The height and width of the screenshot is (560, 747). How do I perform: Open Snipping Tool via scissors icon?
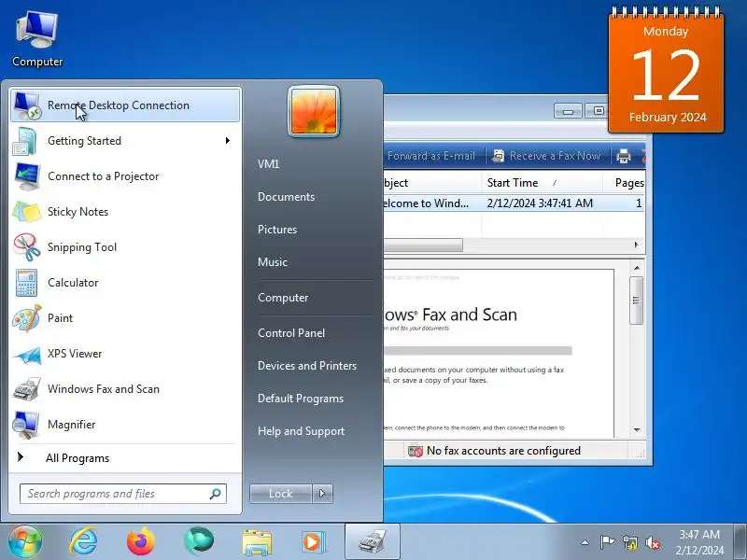coord(27,247)
